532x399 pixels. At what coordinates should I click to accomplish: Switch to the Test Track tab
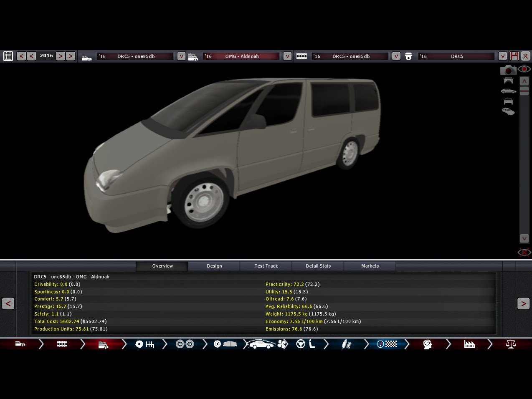266,266
